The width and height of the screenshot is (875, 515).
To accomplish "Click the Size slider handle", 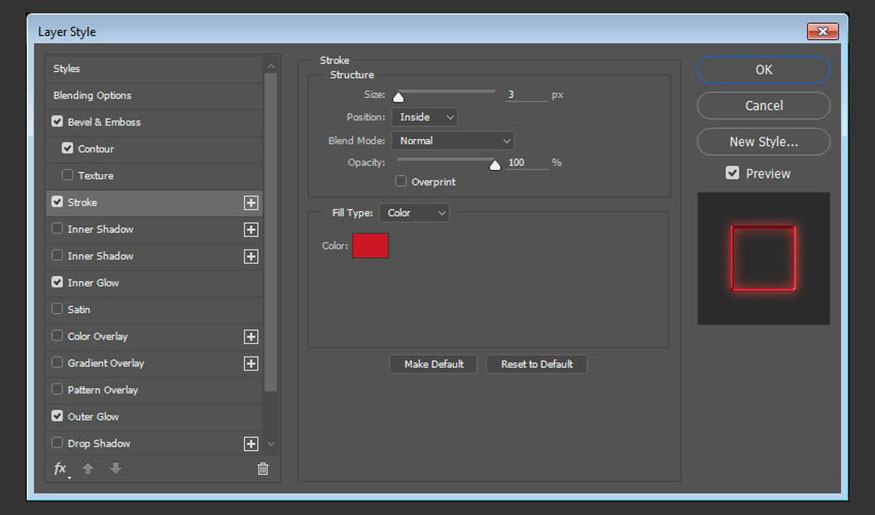I will [x=398, y=98].
